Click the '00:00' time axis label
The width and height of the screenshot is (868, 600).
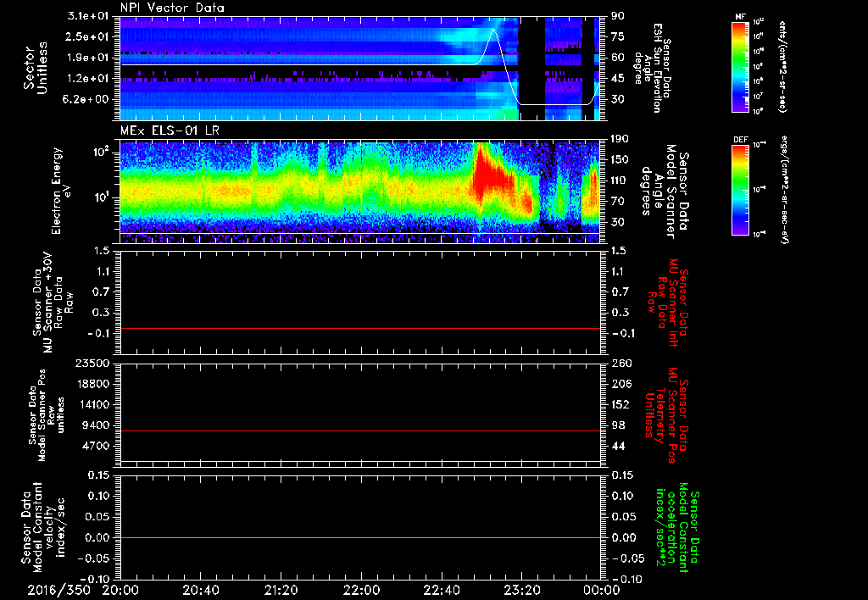(x=602, y=590)
